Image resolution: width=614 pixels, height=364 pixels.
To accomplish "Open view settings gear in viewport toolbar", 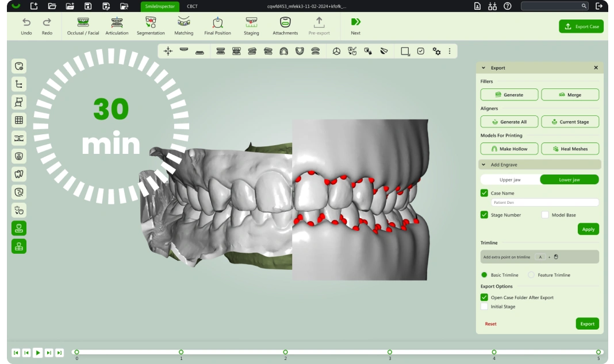I will (436, 51).
